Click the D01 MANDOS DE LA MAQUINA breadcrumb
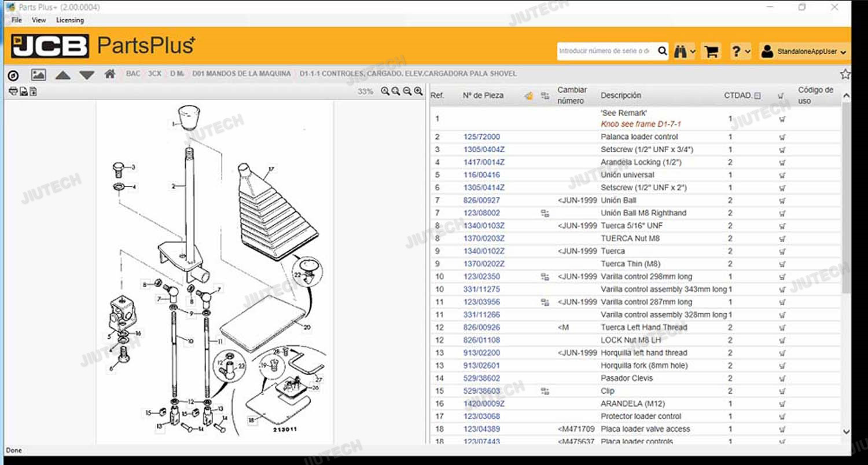 coord(241,74)
